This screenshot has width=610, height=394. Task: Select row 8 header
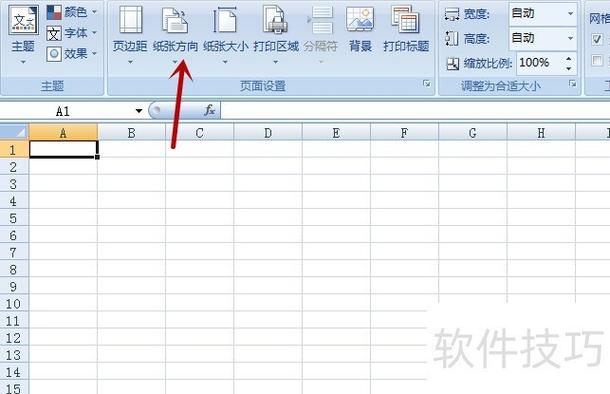click(14, 269)
